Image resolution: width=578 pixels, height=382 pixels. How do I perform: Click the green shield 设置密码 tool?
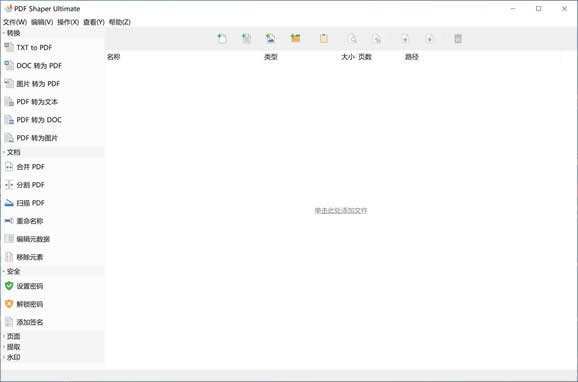(x=24, y=286)
